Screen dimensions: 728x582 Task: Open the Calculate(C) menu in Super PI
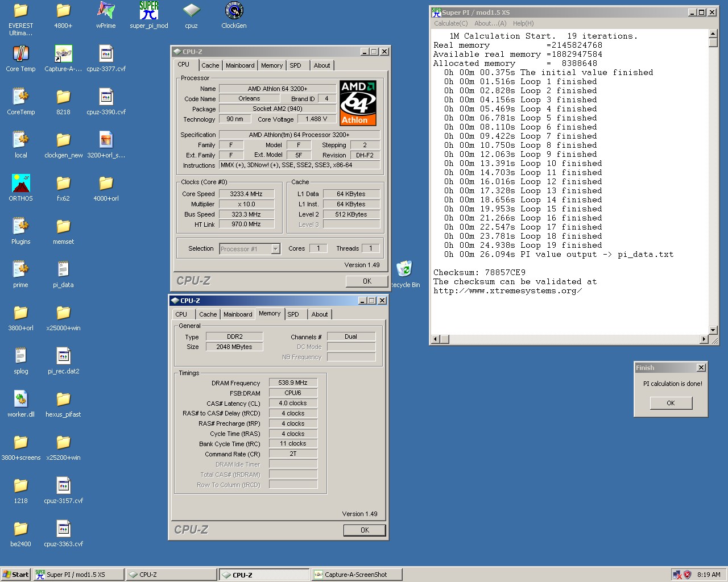[x=451, y=23]
